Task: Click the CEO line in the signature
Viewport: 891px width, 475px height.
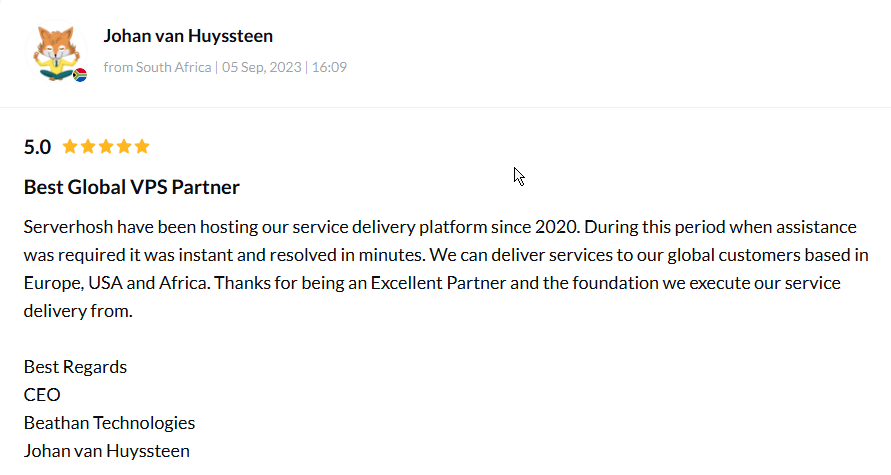Action: coord(42,394)
